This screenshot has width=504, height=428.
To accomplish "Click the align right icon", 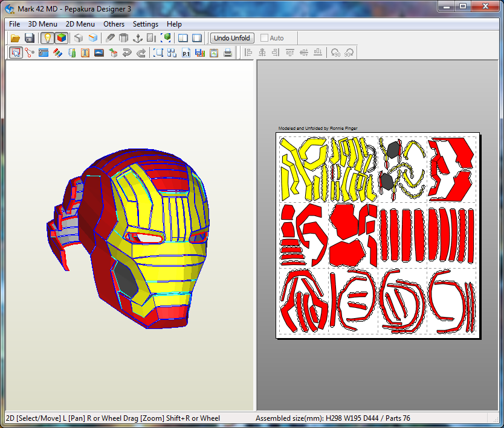I will pyautogui.click(x=276, y=53).
